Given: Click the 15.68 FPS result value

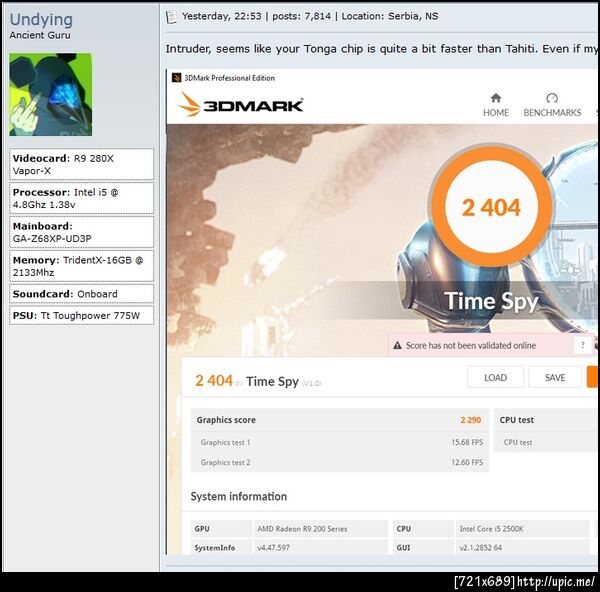Looking at the screenshot, I should click(467, 442).
